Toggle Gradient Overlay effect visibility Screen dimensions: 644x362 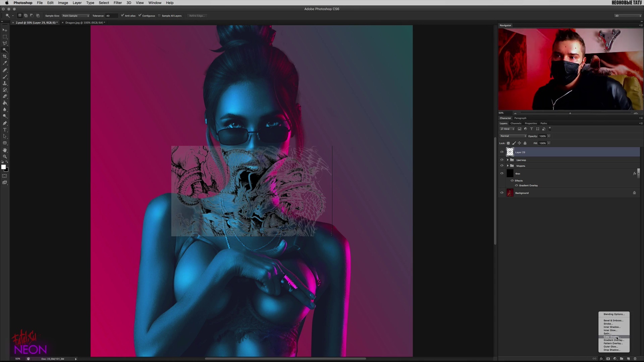[517, 185]
